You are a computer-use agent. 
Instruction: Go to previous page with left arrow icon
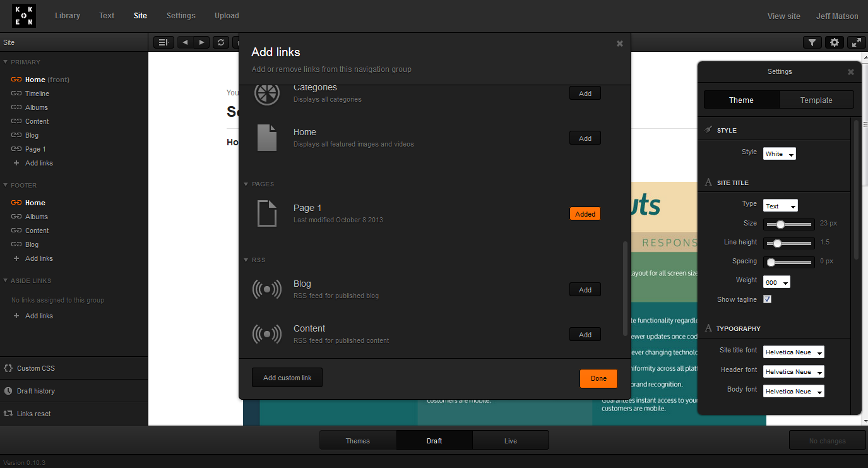pos(185,42)
